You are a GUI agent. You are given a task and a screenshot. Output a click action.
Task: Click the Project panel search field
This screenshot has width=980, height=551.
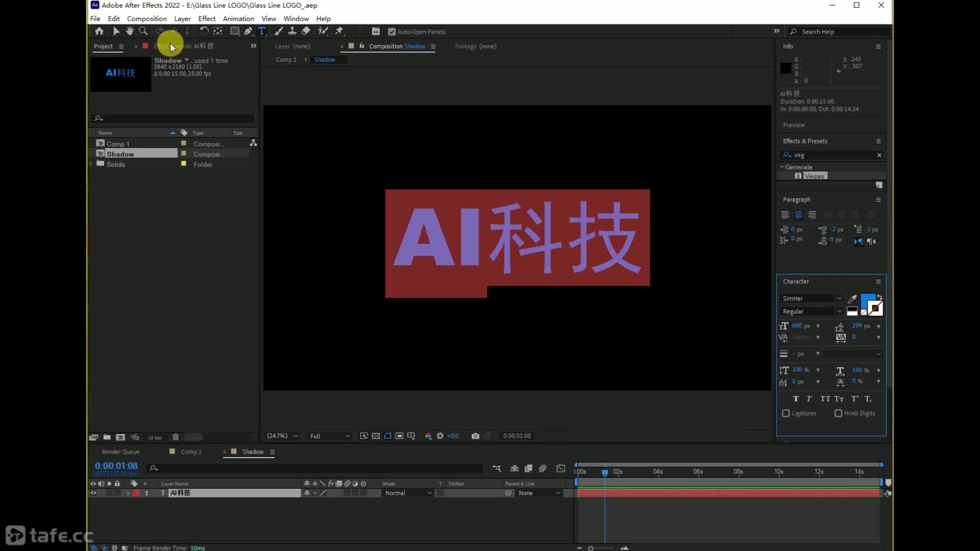(173, 118)
